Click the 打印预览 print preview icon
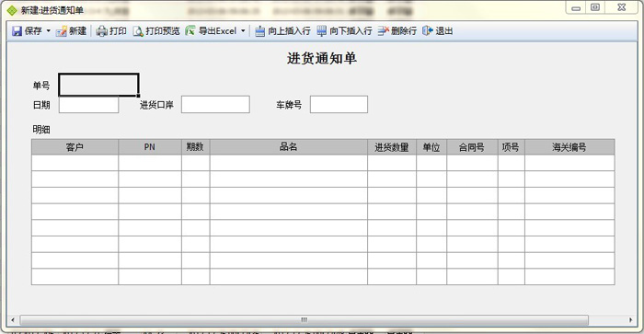The width and height of the screenshot is (644, 334). [x=138, y=31]
